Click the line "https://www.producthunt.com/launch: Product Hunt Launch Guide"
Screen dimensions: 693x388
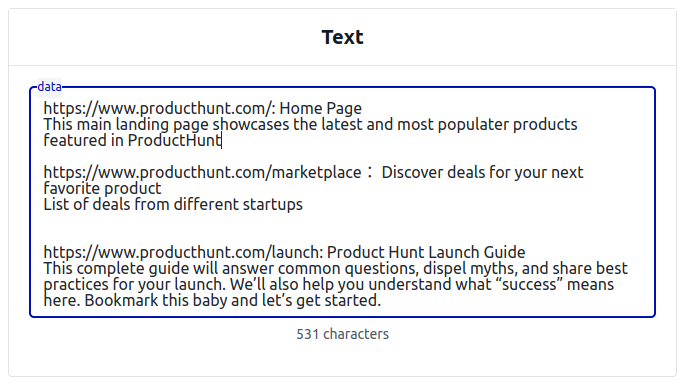tap(285, 252)
